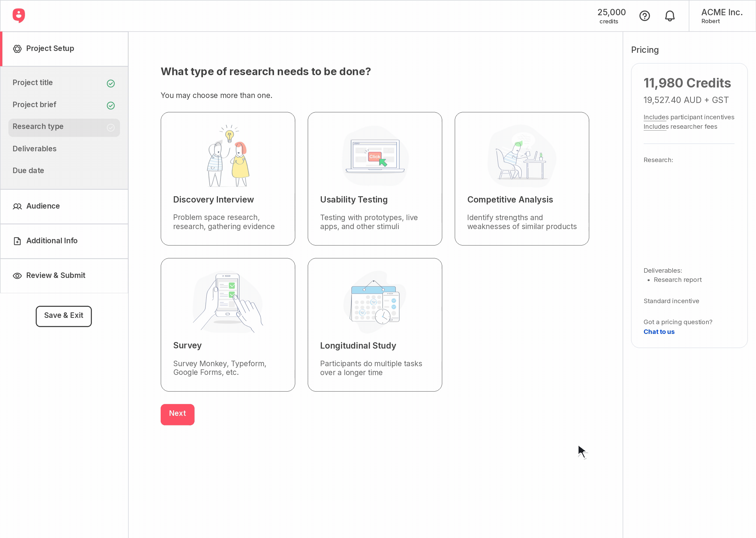Click the Research report deliverable item
756x538 pixels.
point(677,280)
